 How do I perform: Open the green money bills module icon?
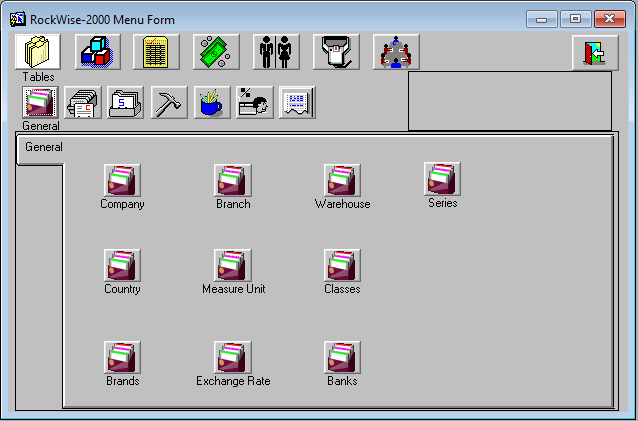tap(216, 52)
